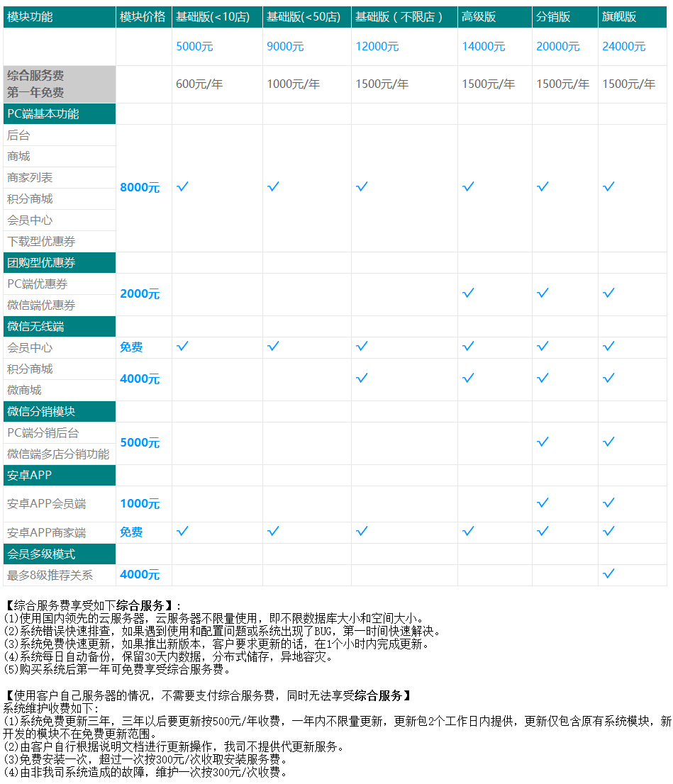The height and width of the screenshot is (784, 673).
Task: Click the 下载型优惠券 feature row
Action: (x=60, y=242)
